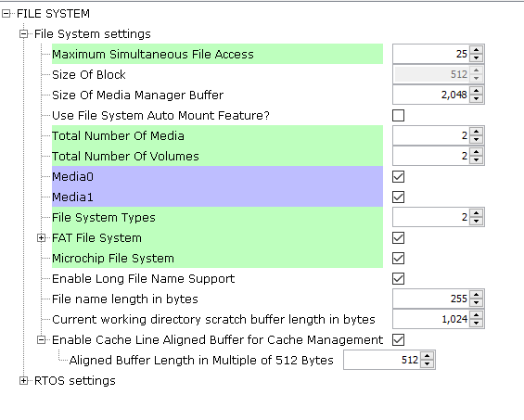The height and width of the screenshot is (420, 524).
Task: Increase Maximum Simultaneous File Access value
Action: (476, 50)
